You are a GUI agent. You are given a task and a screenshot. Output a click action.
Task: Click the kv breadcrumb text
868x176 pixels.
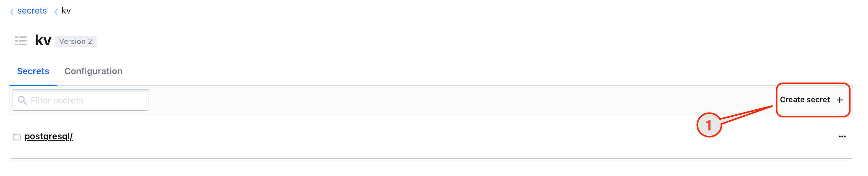pyautogui.click(x=66, y=11)
